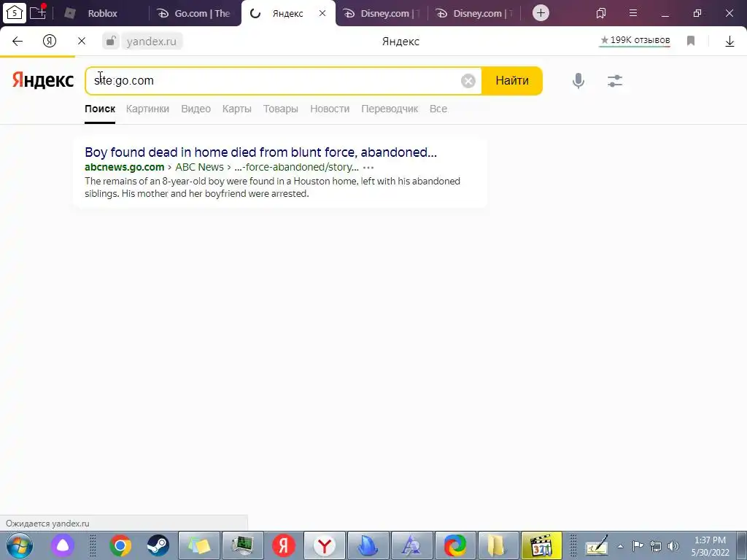The height and width of the screenshot is (560, 747).
Task: Open the pen tablet input panel icon
Action: [597, 545]
